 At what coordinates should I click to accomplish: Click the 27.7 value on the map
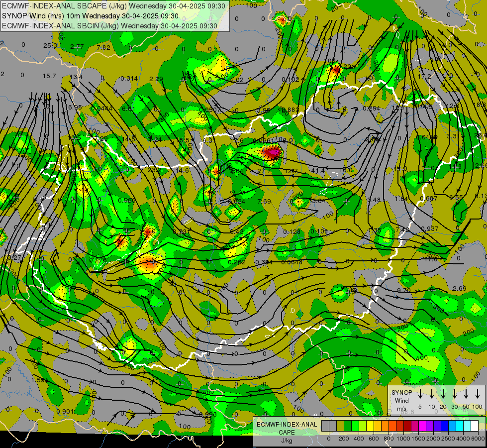264,171
